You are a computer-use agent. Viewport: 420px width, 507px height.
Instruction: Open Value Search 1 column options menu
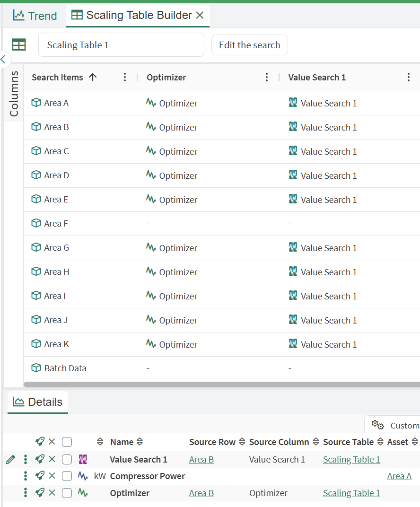[409, 77]
